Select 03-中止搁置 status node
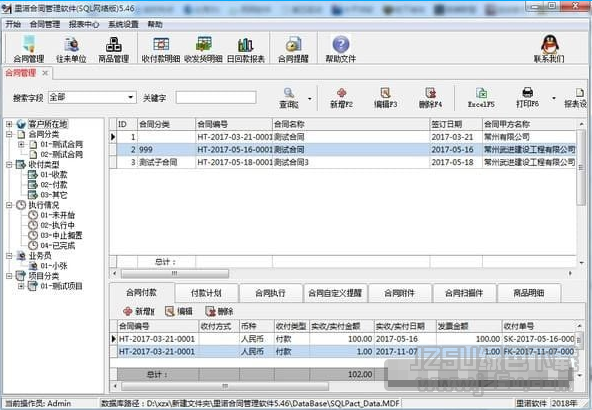Viewport: 592px width, 410px height. pyautogui.click(x=61, y=235)
